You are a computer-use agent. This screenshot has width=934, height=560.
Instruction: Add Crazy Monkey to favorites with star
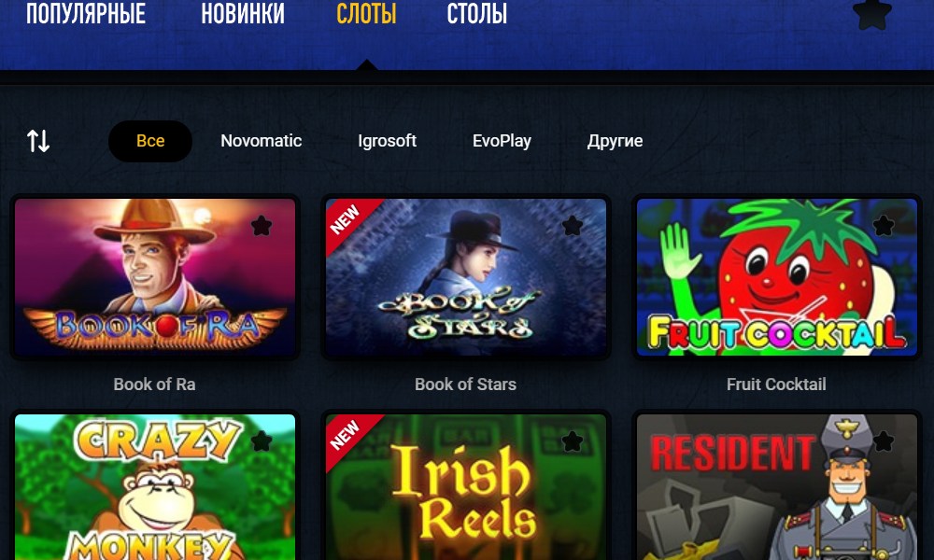[x=262, y=441]
